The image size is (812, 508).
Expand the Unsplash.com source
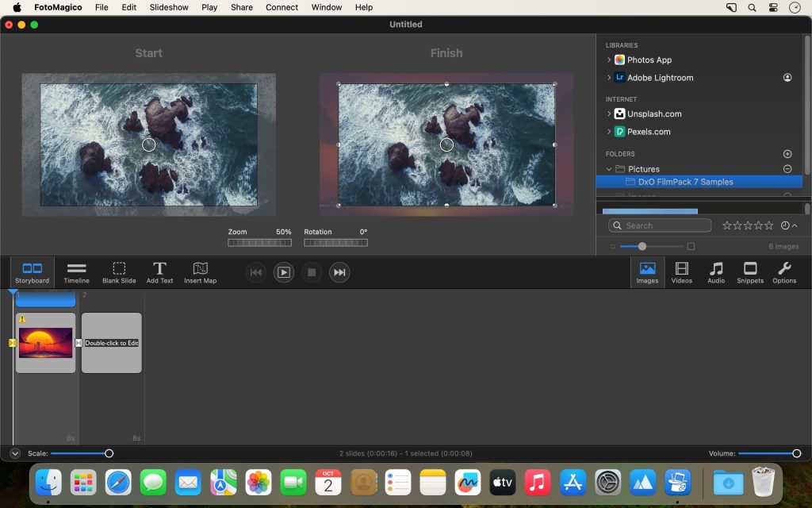pyautogui.click(x=608, y=114)
